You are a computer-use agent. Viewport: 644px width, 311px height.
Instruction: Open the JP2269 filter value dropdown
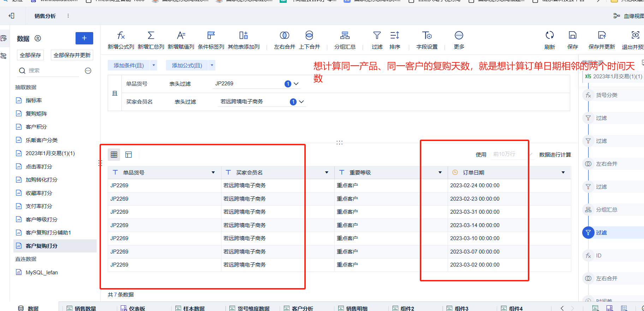[x=296, y=84]
